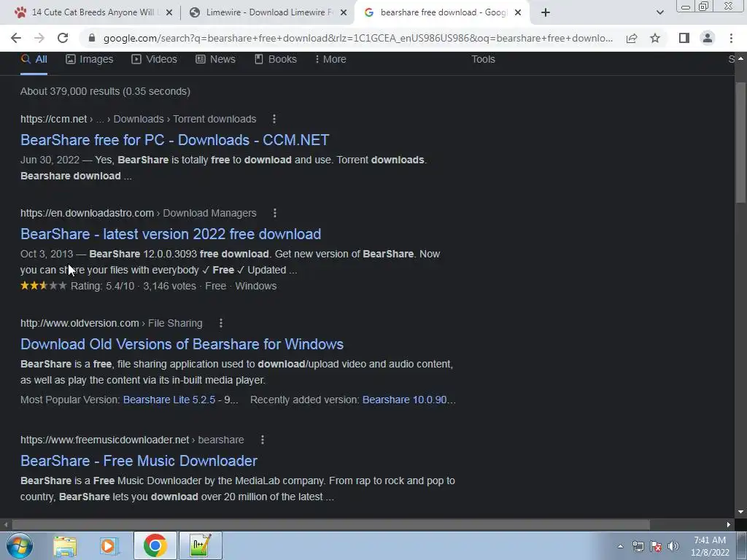The width and height of the screenshot is (747, 560).
Task: Click the Rating 5.4/10 star row
Action: click(x=149, y=286)
